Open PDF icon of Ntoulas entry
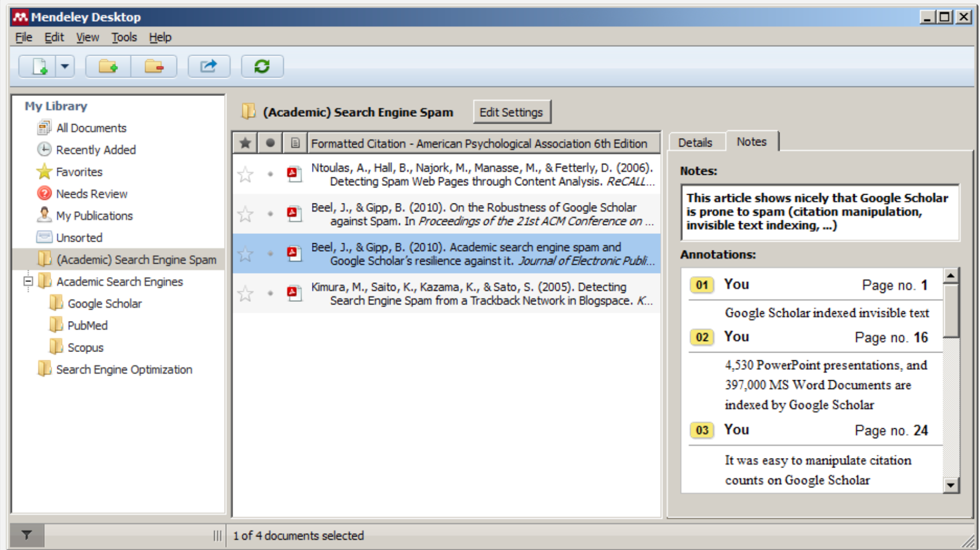Image resolution: width=980 pixels, height=550 pixels. click(x=295, y=174)
